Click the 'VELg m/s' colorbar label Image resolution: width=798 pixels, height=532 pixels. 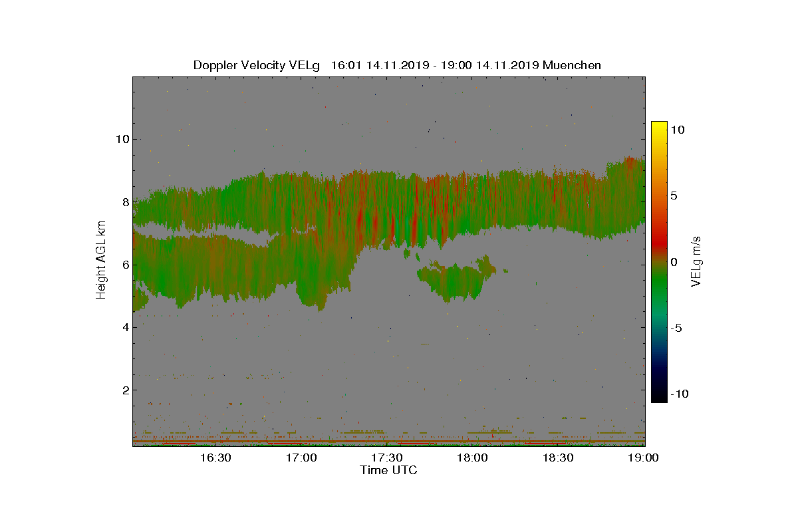coord(696,261)
